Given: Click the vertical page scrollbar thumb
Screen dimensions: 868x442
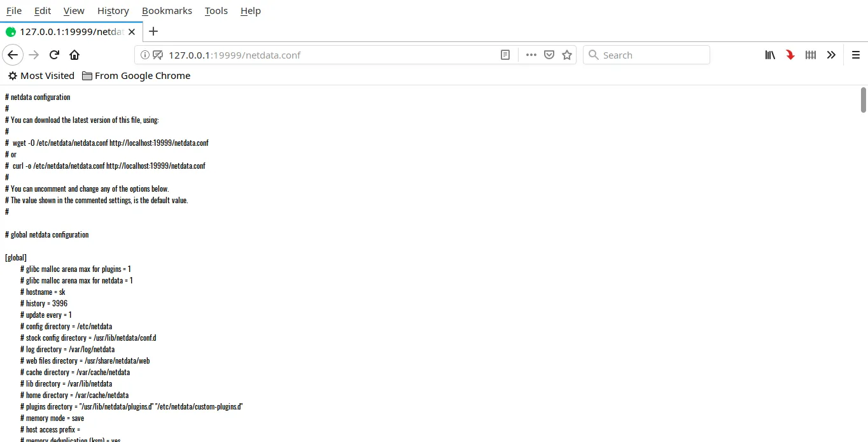Looking at the screenshot, I should point(864,100).
